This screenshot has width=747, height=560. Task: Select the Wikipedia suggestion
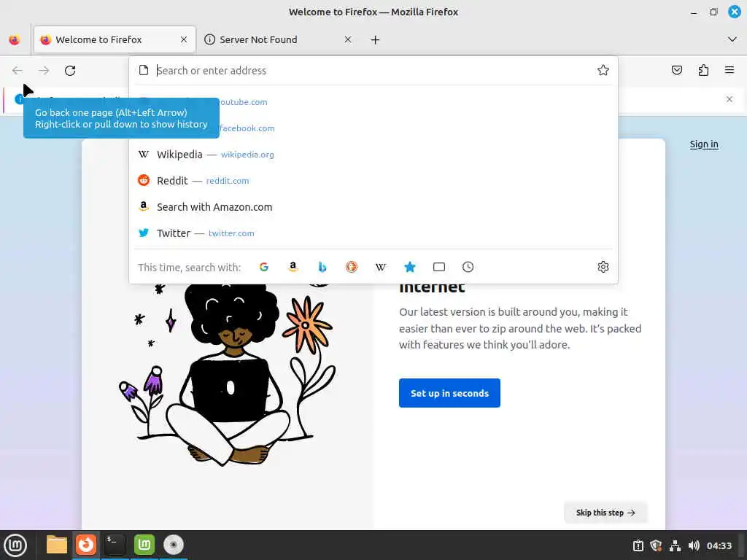373,155
